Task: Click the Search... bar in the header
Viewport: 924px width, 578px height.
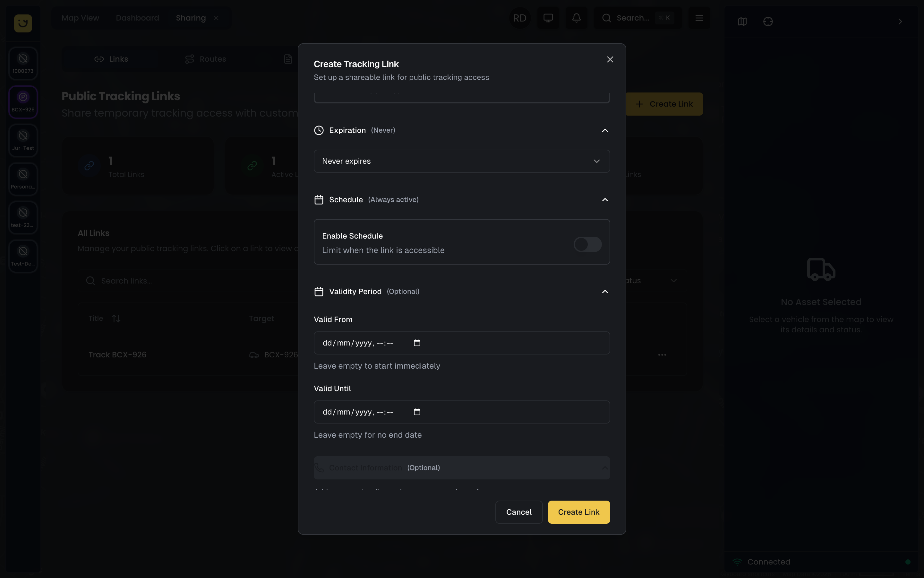Action: (x=637, y=18)
